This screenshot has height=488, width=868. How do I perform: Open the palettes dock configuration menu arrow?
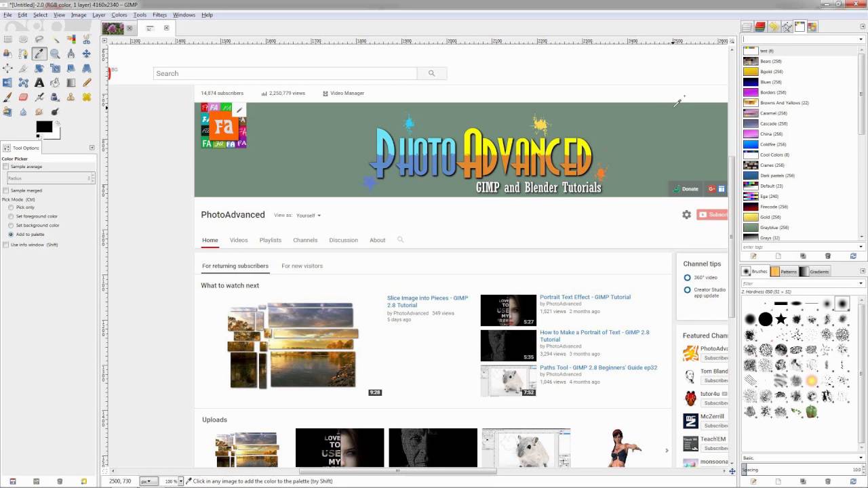point(861,27)
